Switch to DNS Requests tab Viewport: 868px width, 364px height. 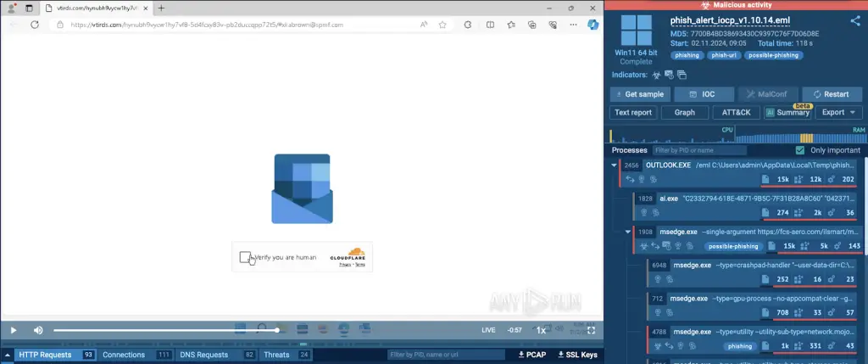[x=217, y=355]
